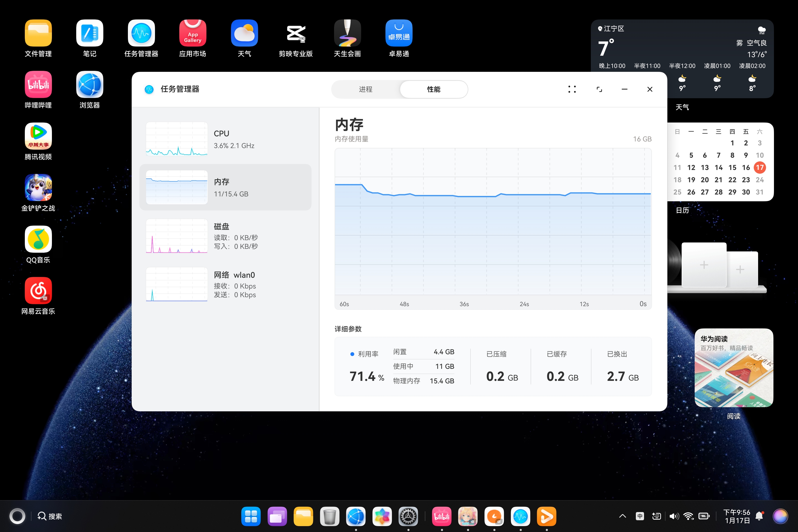Launch 天生会画 drawing app icon

click(347, 34)
